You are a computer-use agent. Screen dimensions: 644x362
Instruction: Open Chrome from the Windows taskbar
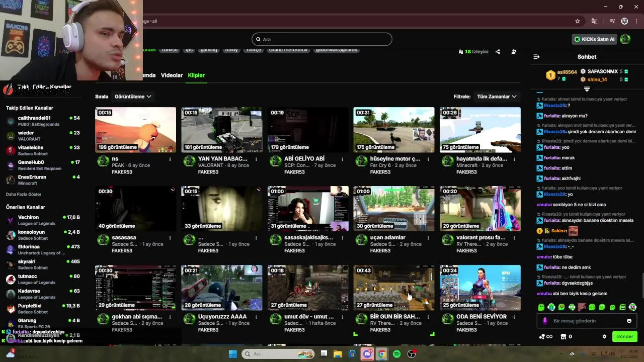[382, 354]
